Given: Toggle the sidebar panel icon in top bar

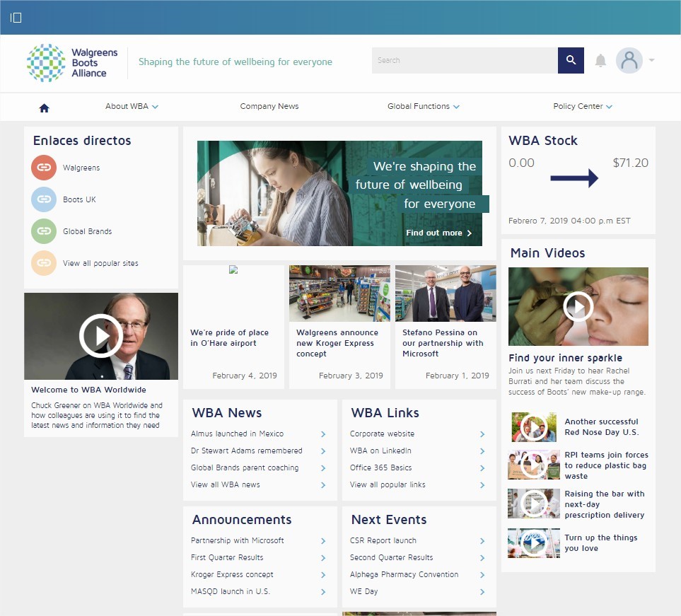Looking at the screenshot, I should pyautogui.click(x=16, y=18).
